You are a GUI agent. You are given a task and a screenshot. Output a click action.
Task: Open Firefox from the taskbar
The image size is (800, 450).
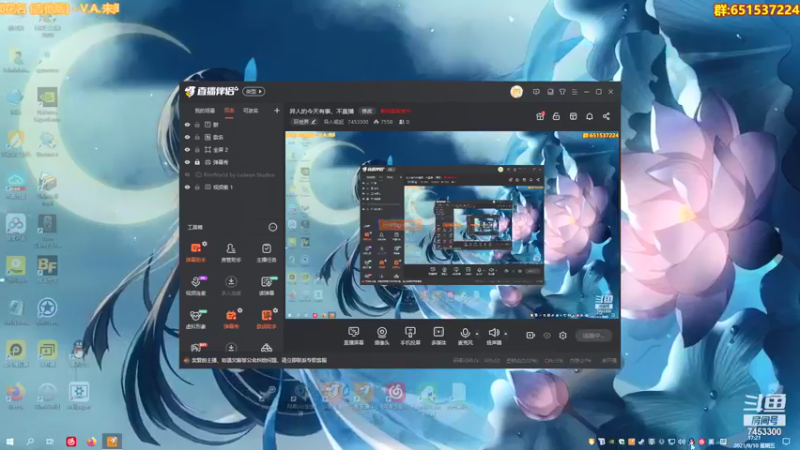[x=91, y=441]
